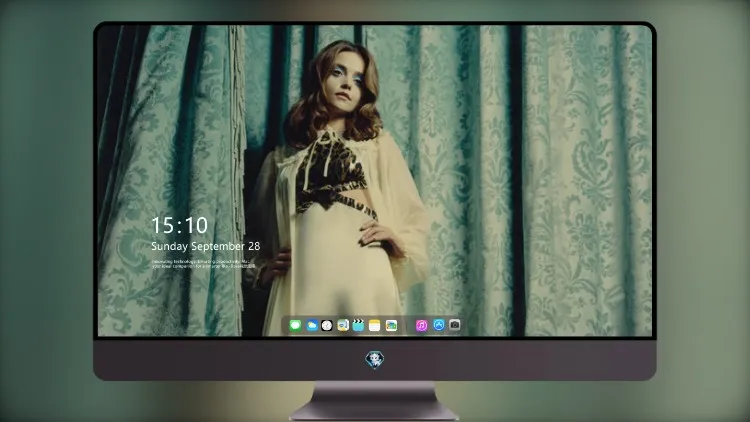Screen dimensions: 750x422
Task: Launch the teal clapperboard Videos app
Action: pyautogui.click(x=358, y=325)
